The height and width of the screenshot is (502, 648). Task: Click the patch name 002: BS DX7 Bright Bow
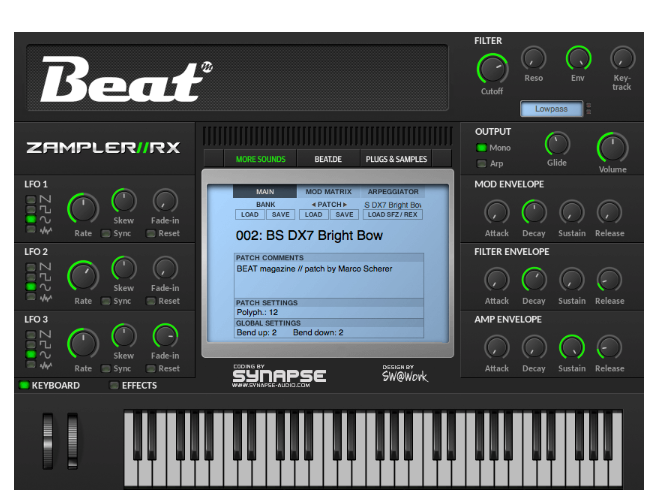click(x=309, y=236)
